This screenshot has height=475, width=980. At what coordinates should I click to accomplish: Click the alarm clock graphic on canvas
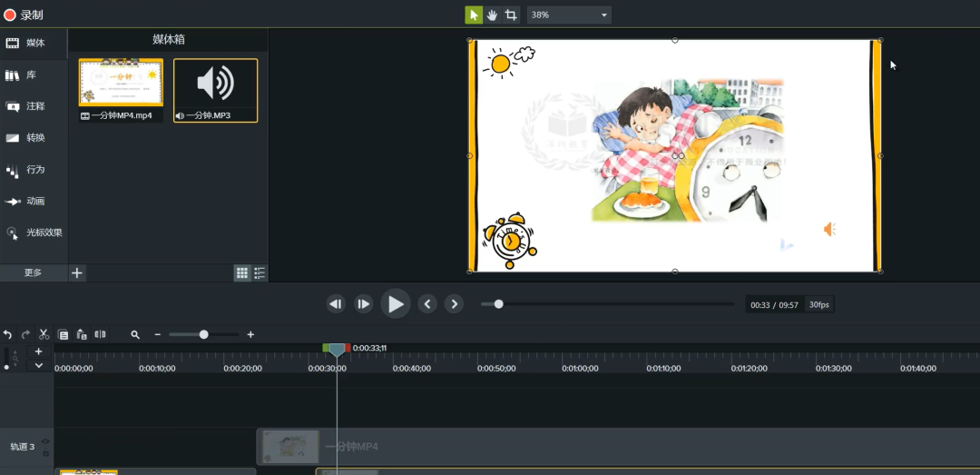(x=510, y=241)
